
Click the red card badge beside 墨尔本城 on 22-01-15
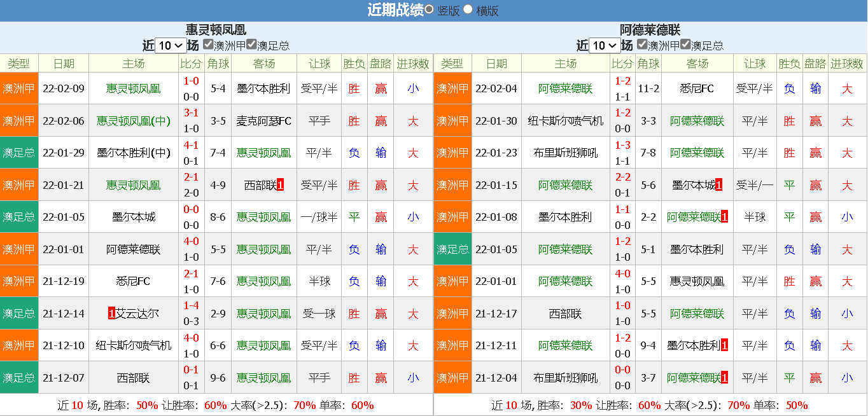(718, 185)
